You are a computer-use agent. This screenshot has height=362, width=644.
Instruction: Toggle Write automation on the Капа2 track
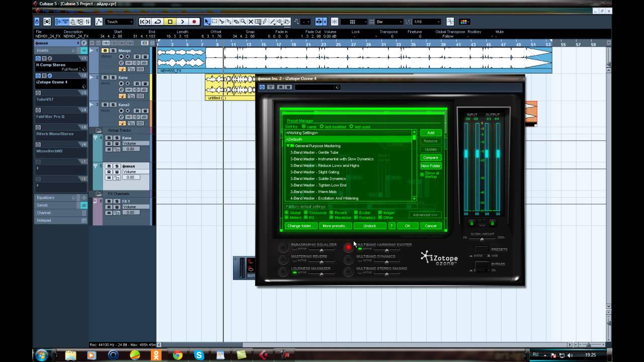point(145,111)
